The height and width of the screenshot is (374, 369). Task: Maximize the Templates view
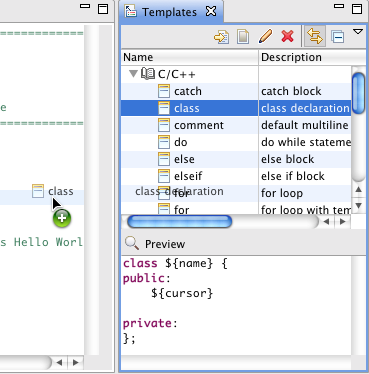tap(357, 9)
